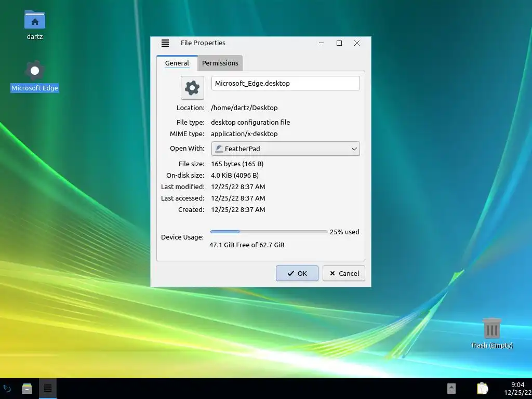Click the application/x-desktop MIME type value
532x399 pixels.
click(x=244, y=134)
